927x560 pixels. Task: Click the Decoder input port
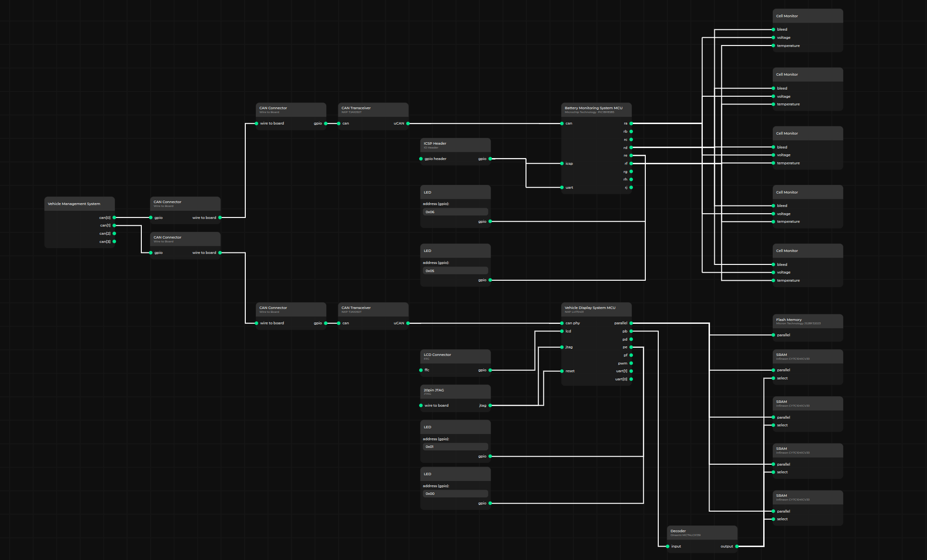coord(668,546)
